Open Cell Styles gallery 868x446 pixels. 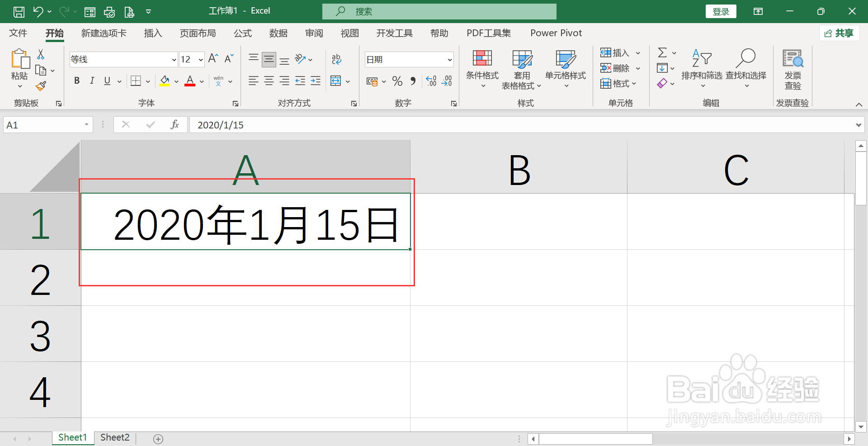(x=566, y=69)
